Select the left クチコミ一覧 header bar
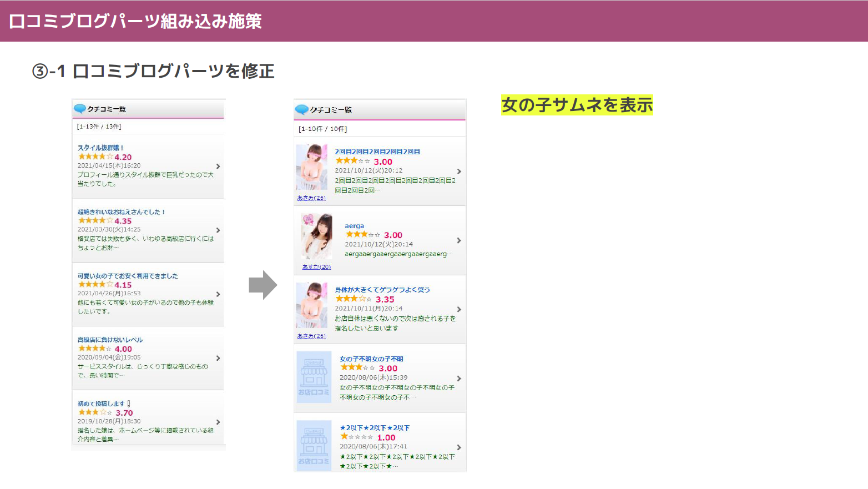 coord(148,109)
